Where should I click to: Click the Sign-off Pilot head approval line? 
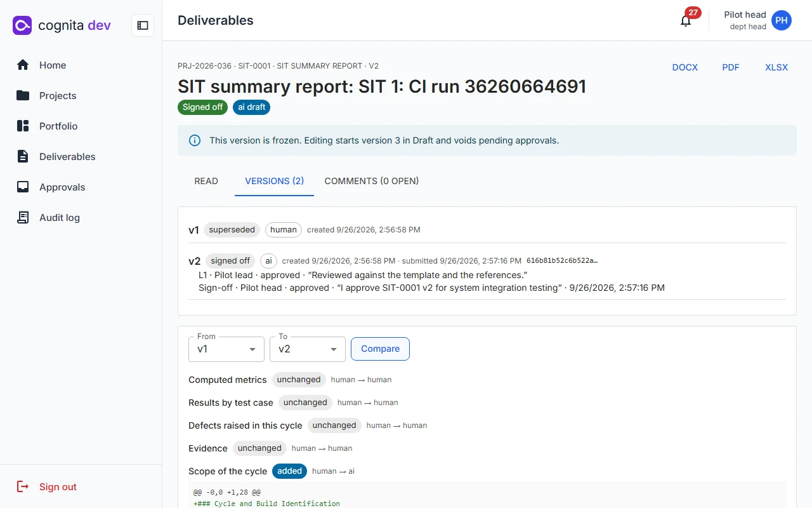[x=431, y=288]
